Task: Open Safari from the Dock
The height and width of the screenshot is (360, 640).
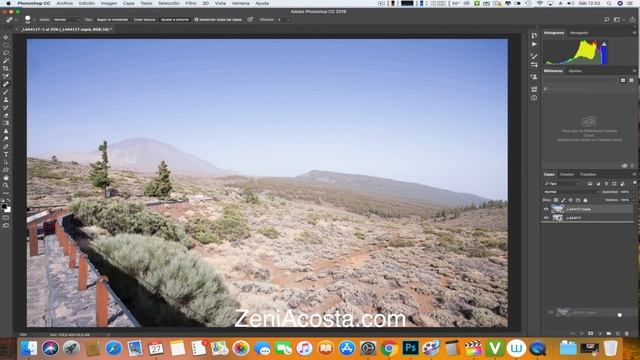Action: (x=113, y=349)
